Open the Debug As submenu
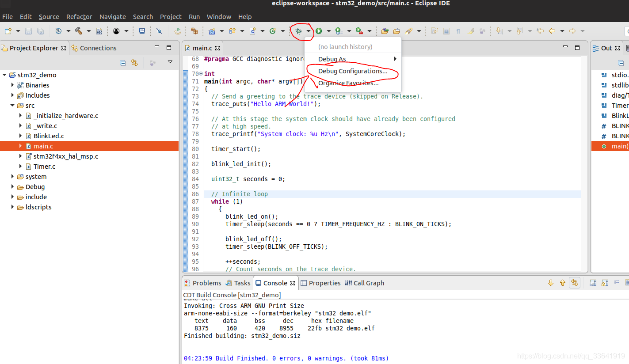The width and height of the screenshot is (629, 364). (353, 59)
